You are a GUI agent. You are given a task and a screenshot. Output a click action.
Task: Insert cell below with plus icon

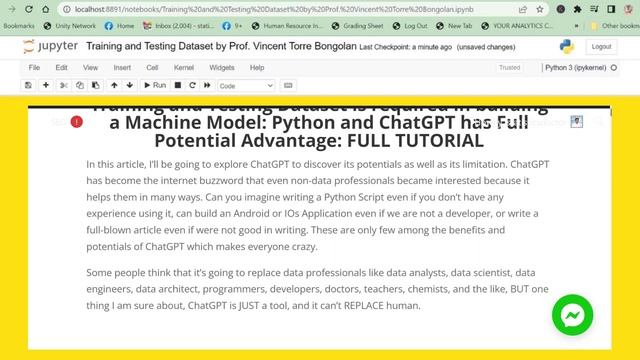click(46, 85)
